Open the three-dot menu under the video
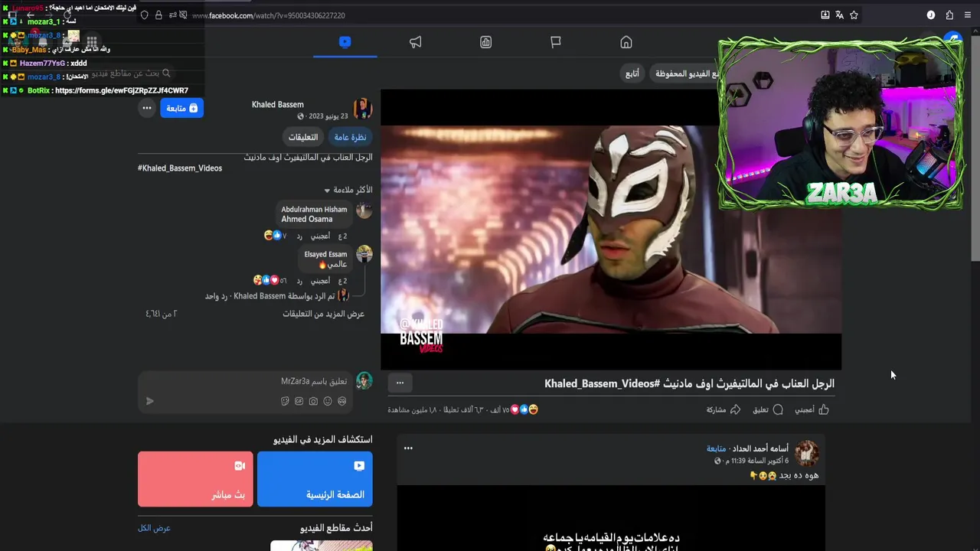The width and height of the screenshot is (980, 551). [x=400, y=383]
